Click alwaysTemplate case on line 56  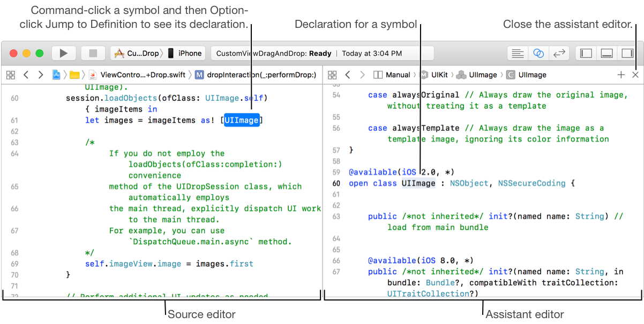[425, 128]
